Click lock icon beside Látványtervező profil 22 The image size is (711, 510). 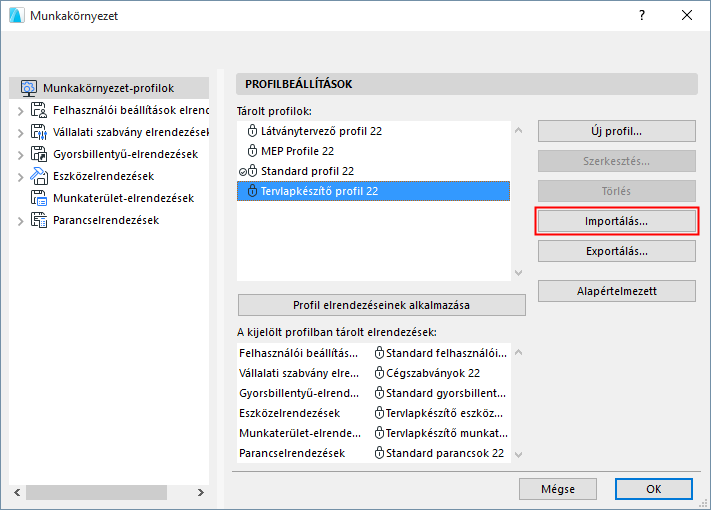(252, 131)
